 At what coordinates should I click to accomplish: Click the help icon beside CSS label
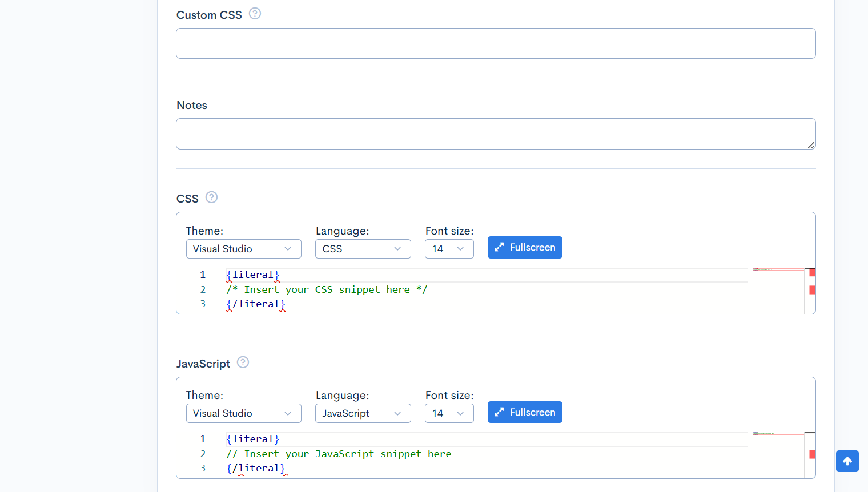click(x=211, y=197)
